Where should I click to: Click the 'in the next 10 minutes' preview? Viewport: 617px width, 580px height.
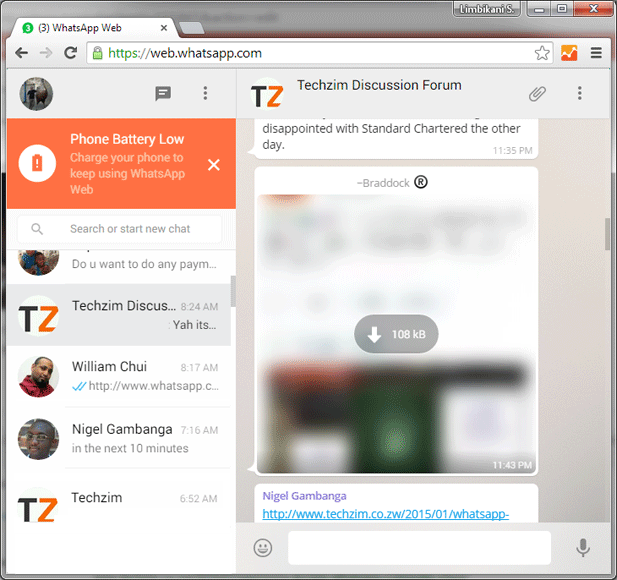[x=130, y=448]
